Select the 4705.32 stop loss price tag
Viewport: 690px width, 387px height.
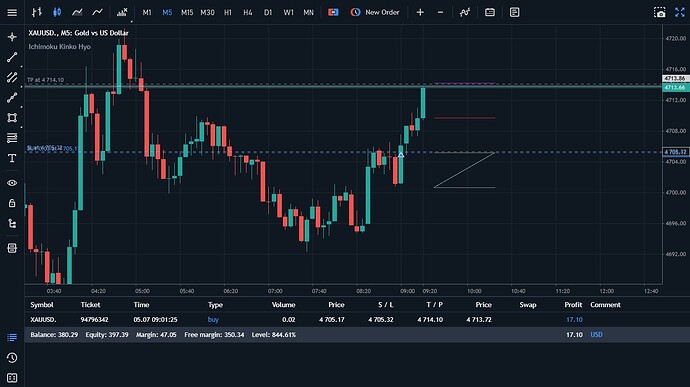click(675, 152)
